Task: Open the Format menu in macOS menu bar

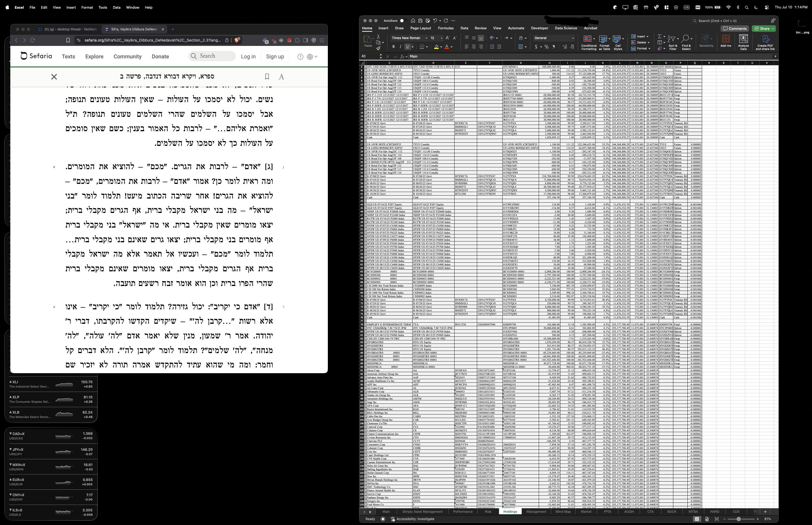Action: (x=87, y=7)
